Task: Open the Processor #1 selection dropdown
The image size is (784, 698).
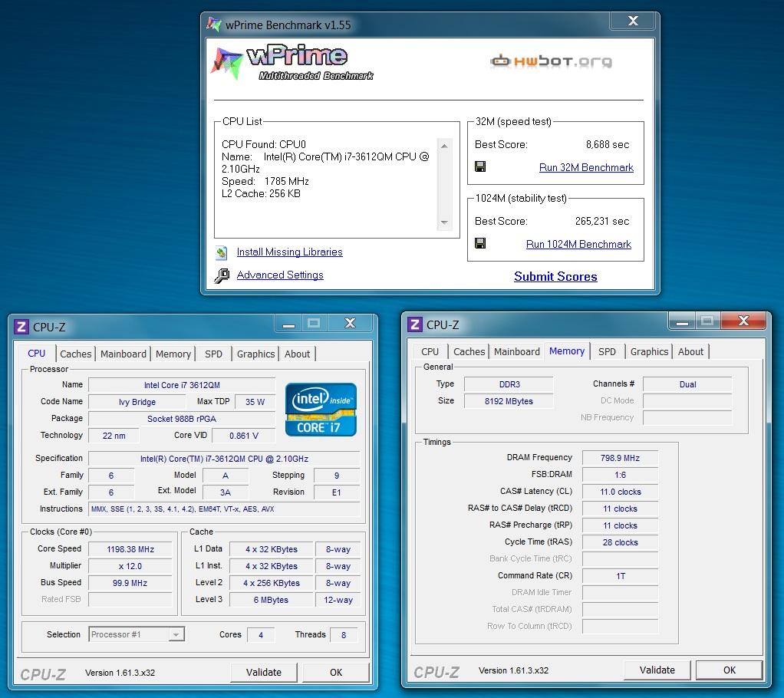Action: coord(137,634)
